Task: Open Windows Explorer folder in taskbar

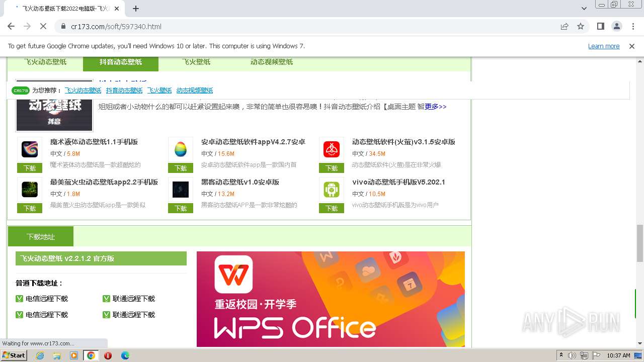Action: click(57, 355)
